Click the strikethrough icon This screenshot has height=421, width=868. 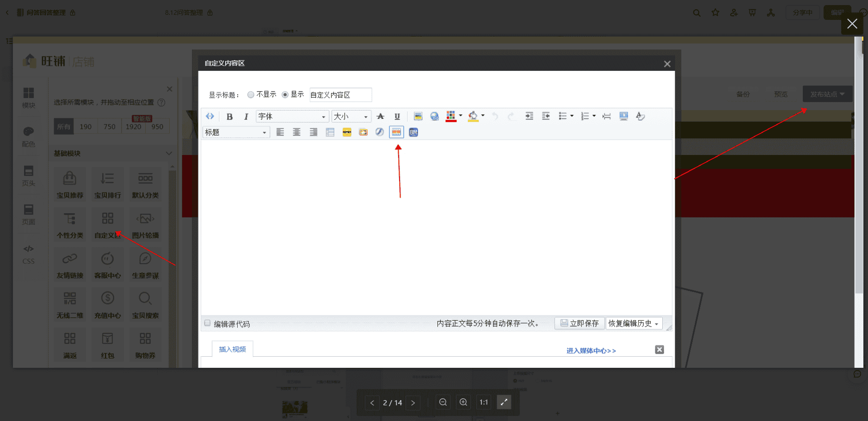click(x=380, y=117)
